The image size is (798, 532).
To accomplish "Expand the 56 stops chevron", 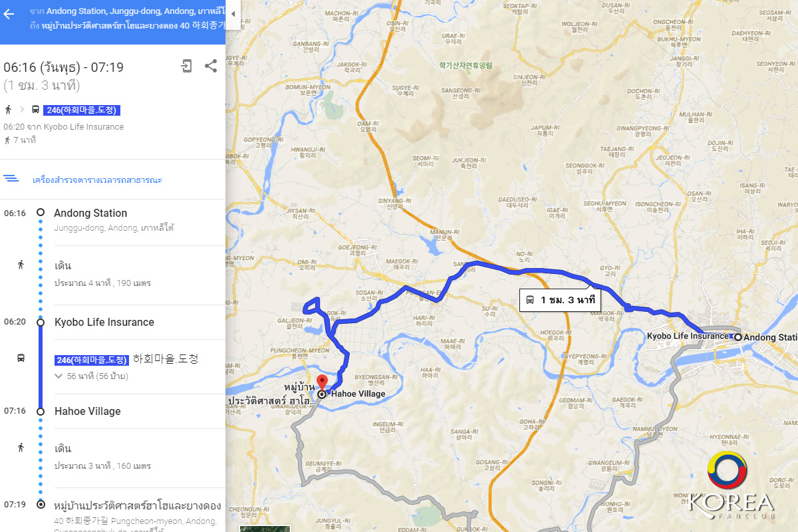I will pos(59,376).
